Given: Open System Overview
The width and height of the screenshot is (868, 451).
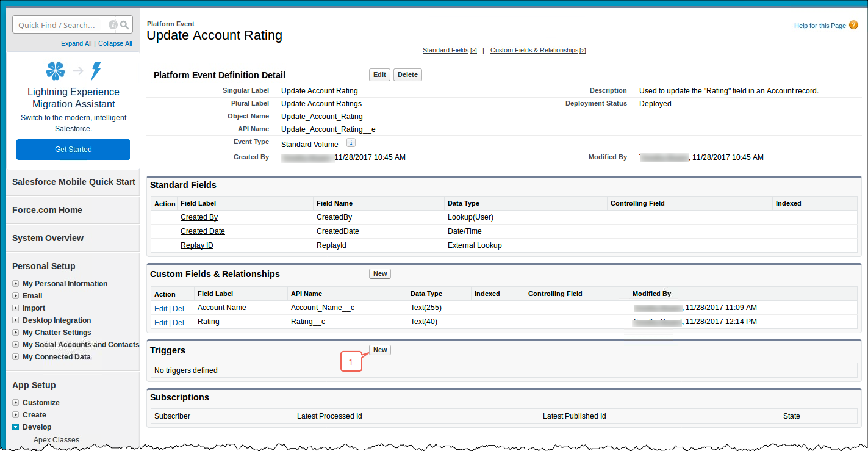Looking at the screenshot, I should (x=48, y=238).
